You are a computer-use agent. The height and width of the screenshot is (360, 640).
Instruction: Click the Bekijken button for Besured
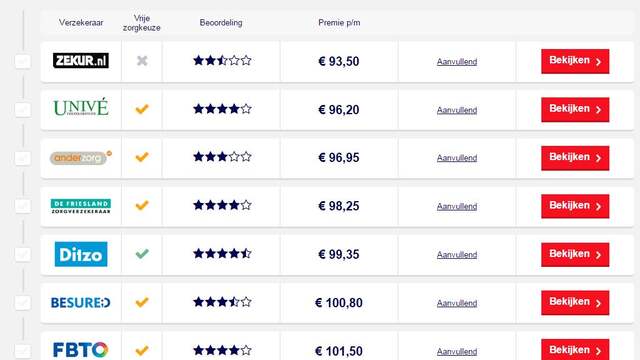coord(575,303)
